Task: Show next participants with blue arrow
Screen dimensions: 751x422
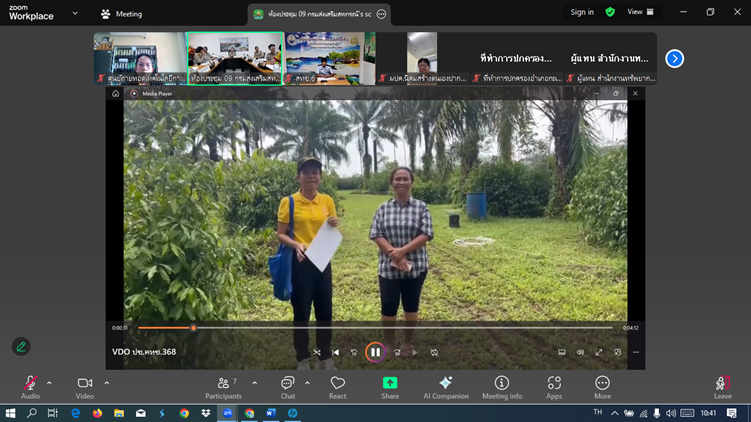Action: [674, 58]
